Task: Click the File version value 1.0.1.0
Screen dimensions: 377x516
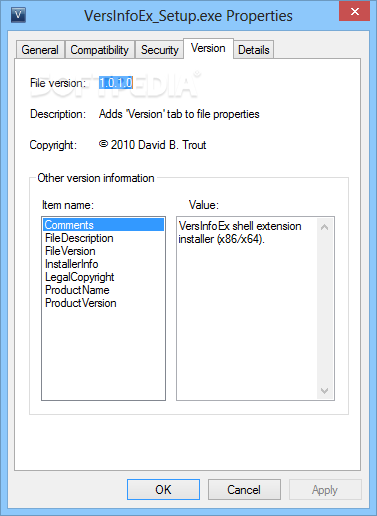Action: 116,83
